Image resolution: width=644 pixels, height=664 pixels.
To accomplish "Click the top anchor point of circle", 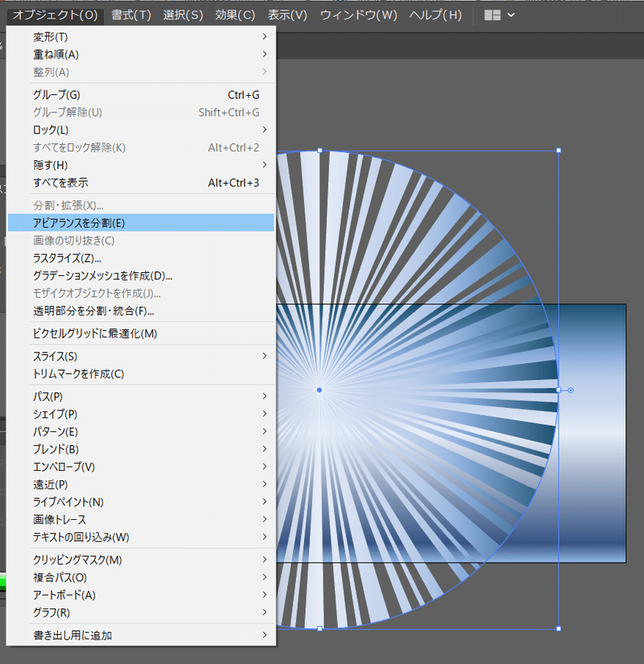I will (x=320, y=151).
